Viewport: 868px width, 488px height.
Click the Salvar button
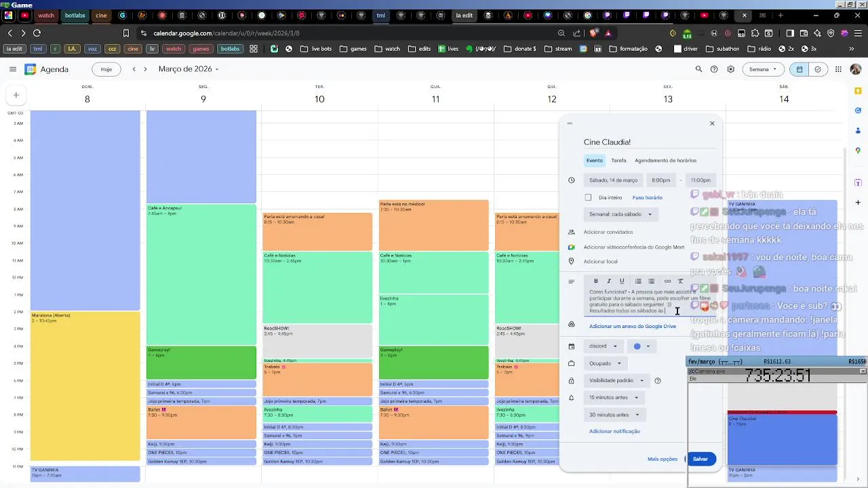(x=701, y=459)
